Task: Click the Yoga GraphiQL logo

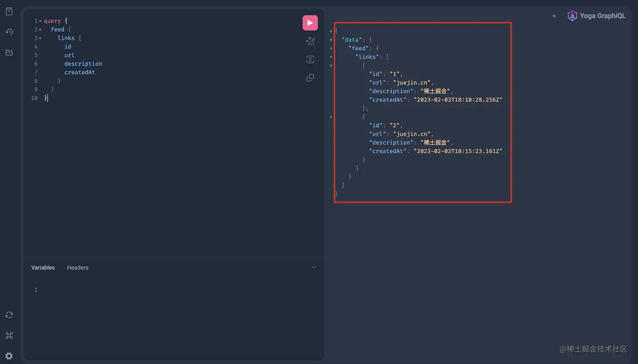Action: pos(597,16)
